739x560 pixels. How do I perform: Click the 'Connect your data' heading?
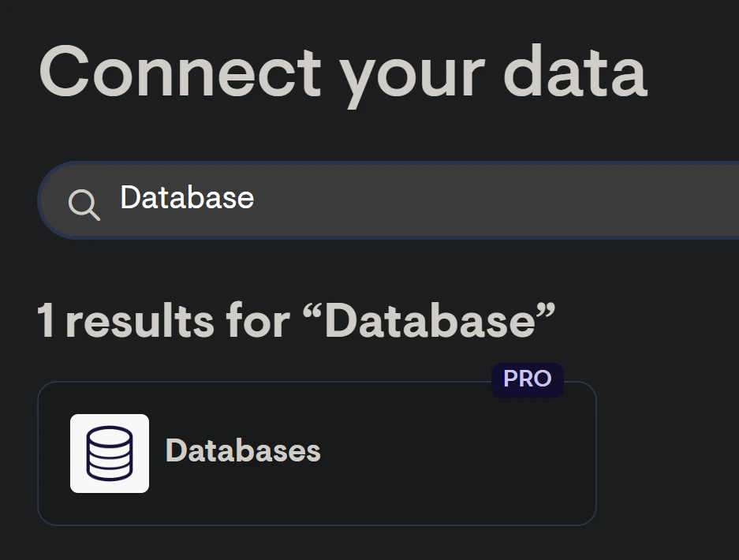[x=342, y=73]
